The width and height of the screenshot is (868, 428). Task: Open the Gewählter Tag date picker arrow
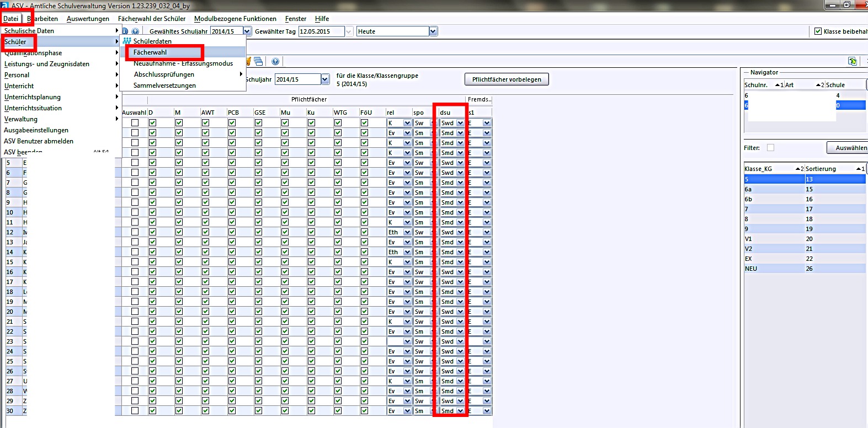click(349, 31)
